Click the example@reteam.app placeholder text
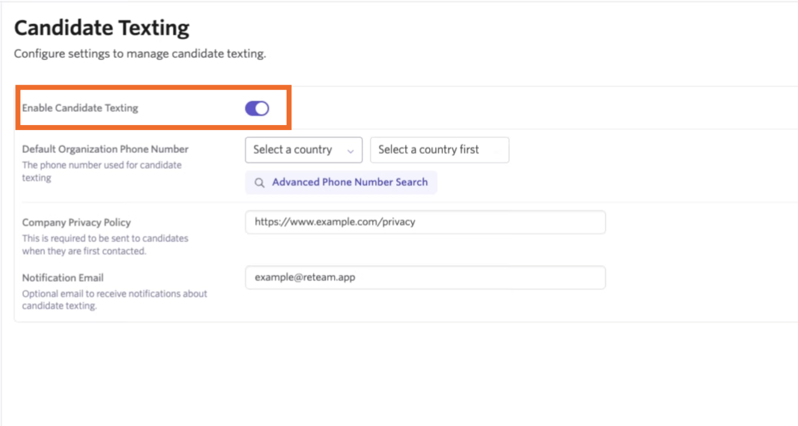This screenshot has height=426, width=798. (305, 277)
